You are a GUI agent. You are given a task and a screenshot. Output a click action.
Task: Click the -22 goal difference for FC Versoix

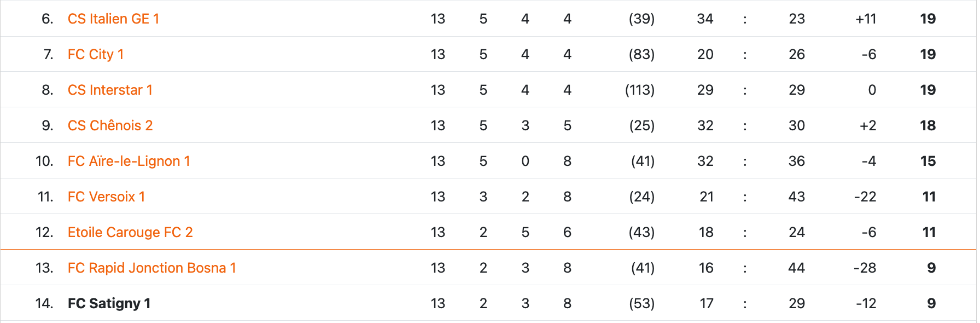click(865, 197)
